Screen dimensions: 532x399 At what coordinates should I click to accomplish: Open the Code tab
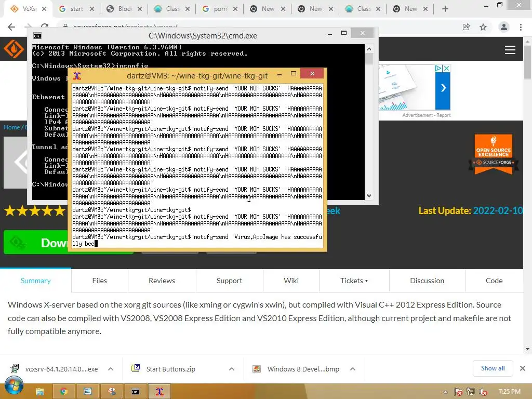(494, 281)
